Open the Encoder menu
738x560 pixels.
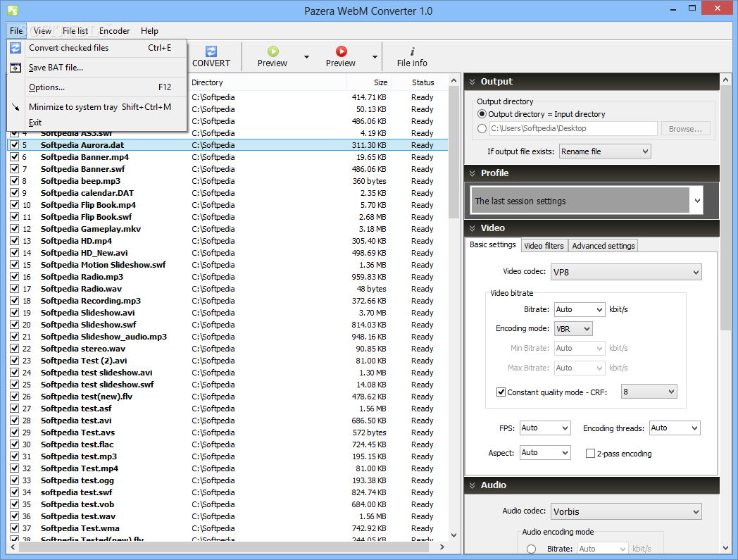114,31
